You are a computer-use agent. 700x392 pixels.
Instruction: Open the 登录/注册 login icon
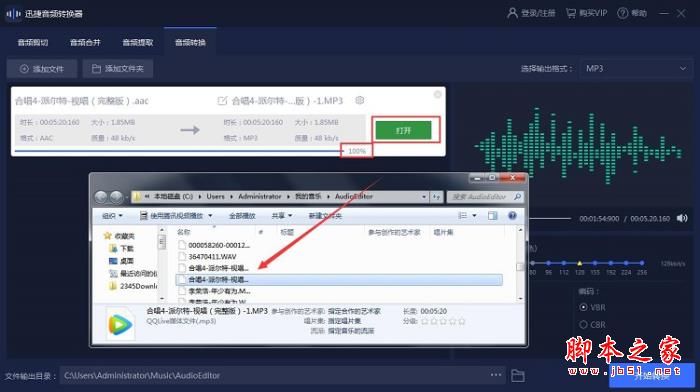point(512,13)
